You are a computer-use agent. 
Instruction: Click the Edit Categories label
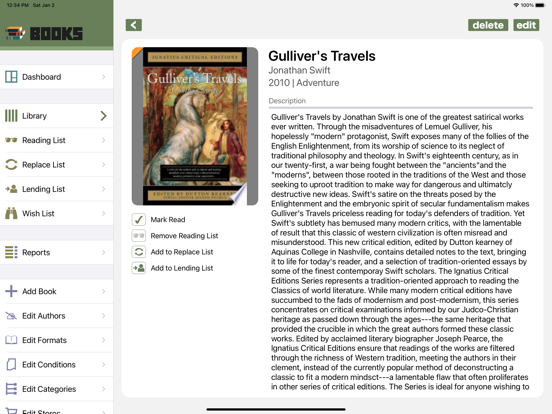[x=49, y=389]
